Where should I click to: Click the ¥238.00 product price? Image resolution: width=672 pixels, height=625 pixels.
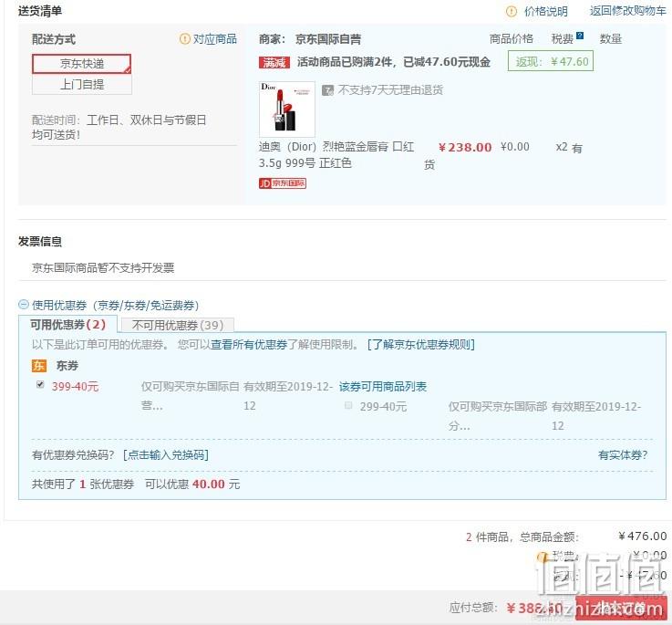465,148
